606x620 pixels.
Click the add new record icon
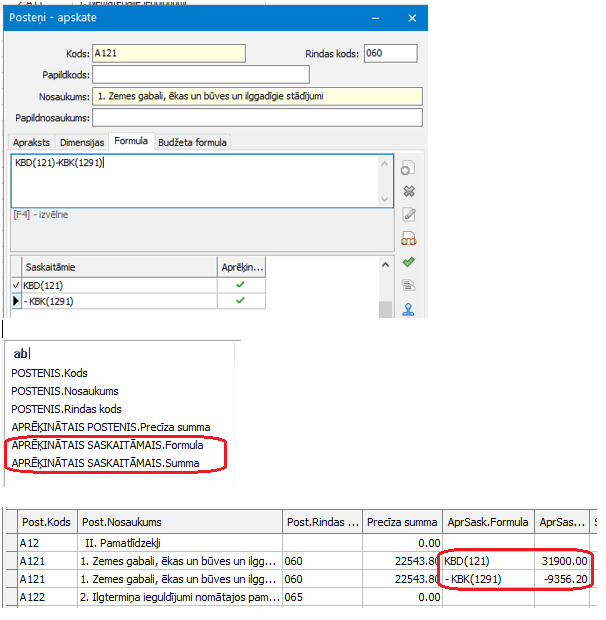point(408,168)
